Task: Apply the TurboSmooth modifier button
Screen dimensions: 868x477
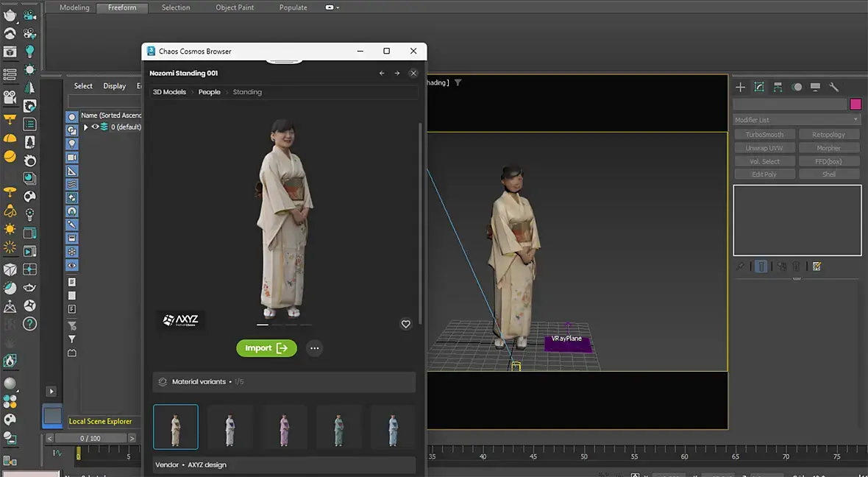Action: (x=765, y=135)
